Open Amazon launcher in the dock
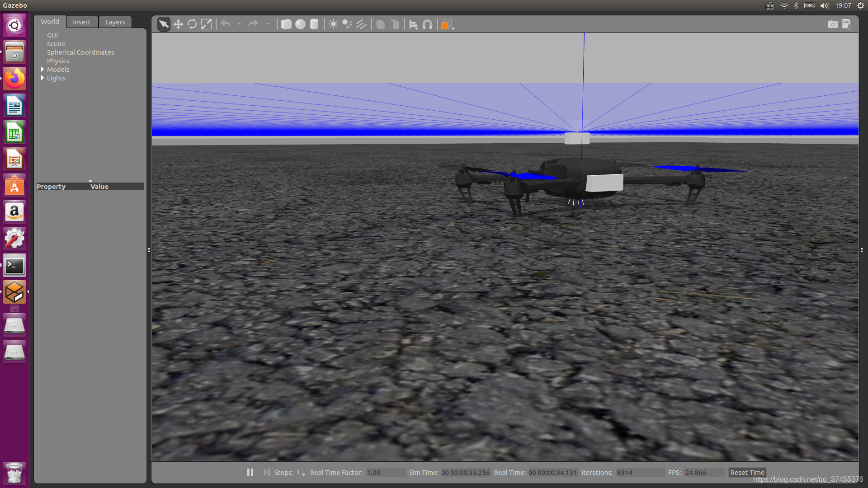The height and width of the screenshot is (488, 868). click(14, 212)
